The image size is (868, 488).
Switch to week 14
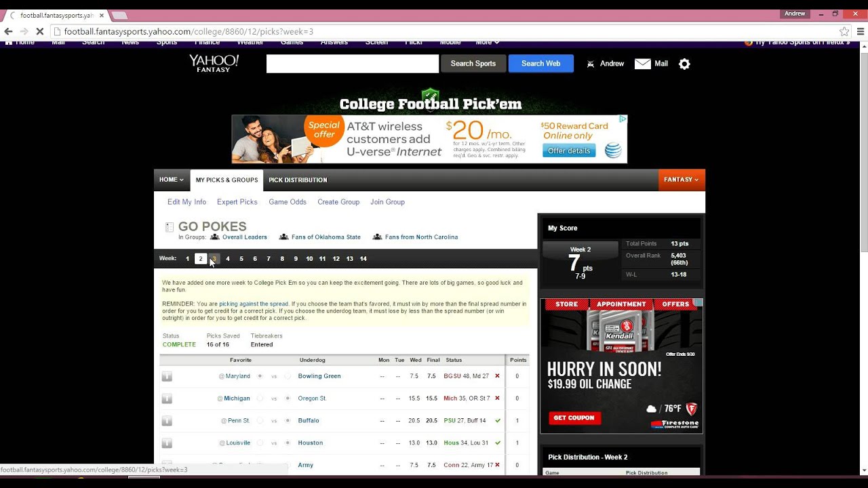tap(363, 259)
